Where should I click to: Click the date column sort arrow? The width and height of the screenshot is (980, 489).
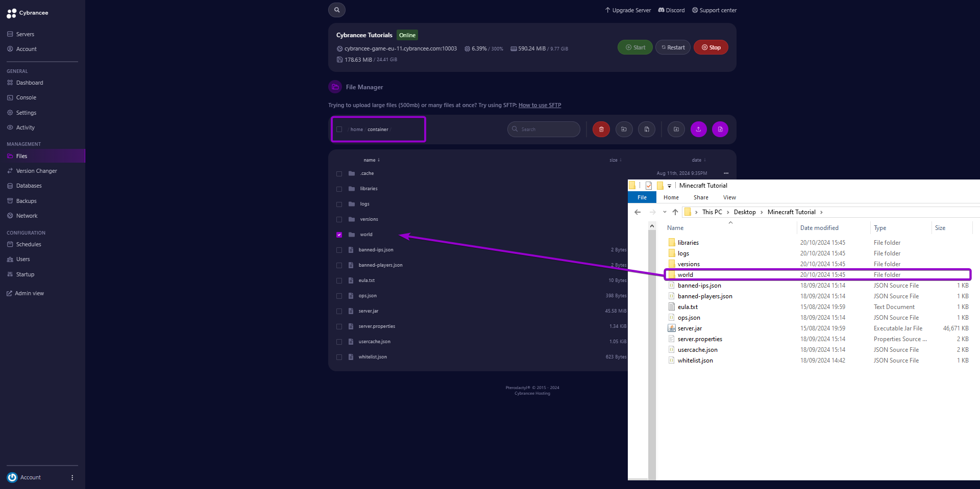704,160
